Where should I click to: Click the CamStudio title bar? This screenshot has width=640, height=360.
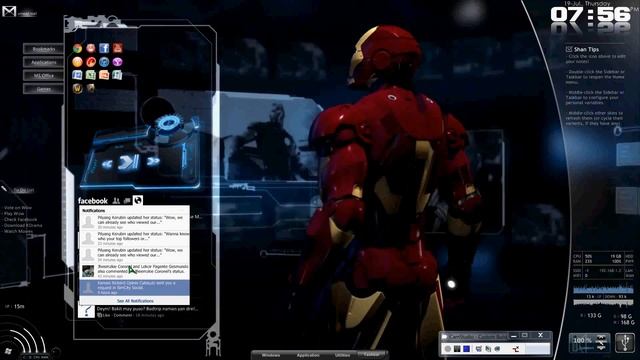473,336
